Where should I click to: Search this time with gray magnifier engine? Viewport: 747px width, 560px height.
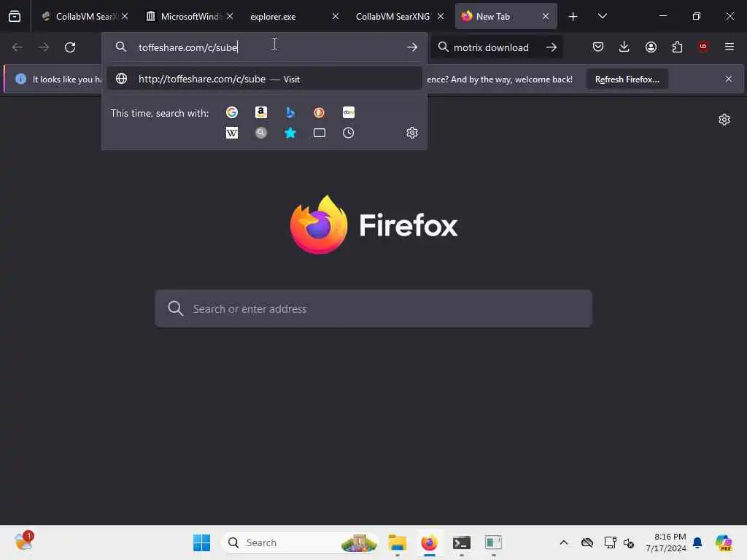click(261, 133)
